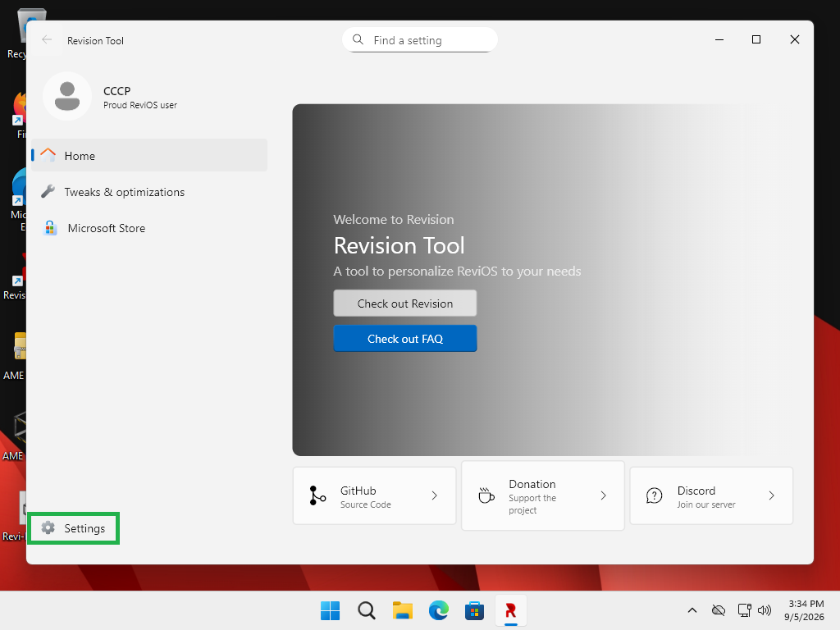Select Microsoft Store in sidebar
Screen dimensions: 840x630
click(x=149, y=228)
